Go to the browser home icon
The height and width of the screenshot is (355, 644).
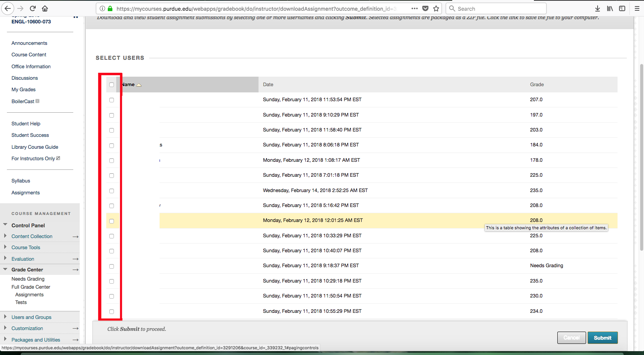pos(45,8)
